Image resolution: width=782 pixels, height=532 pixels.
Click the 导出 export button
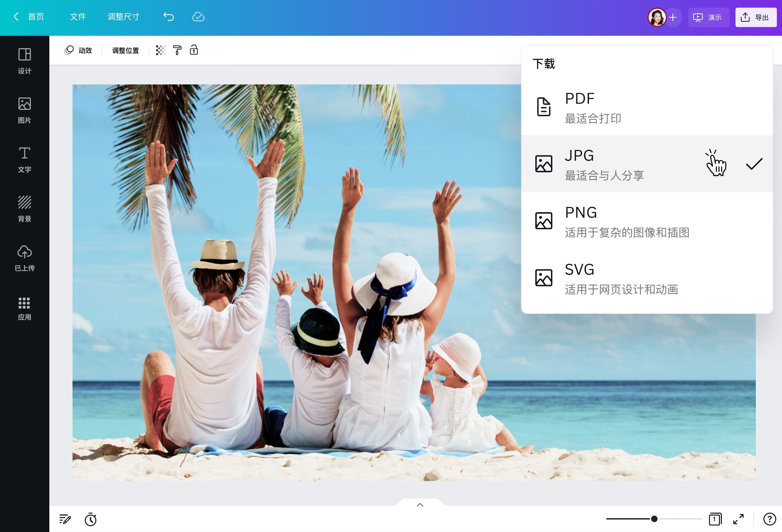click(755, 17)
